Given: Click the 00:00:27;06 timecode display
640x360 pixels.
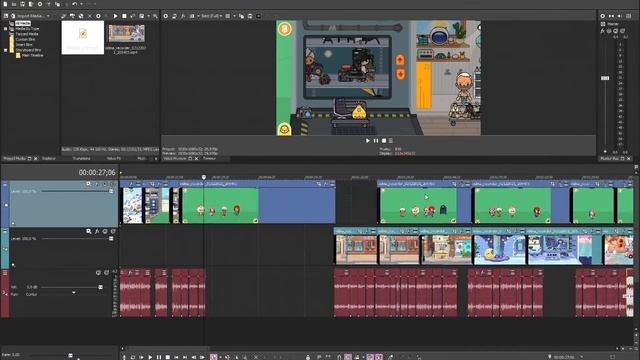Looking at the screenshot, I should point(97,173).
